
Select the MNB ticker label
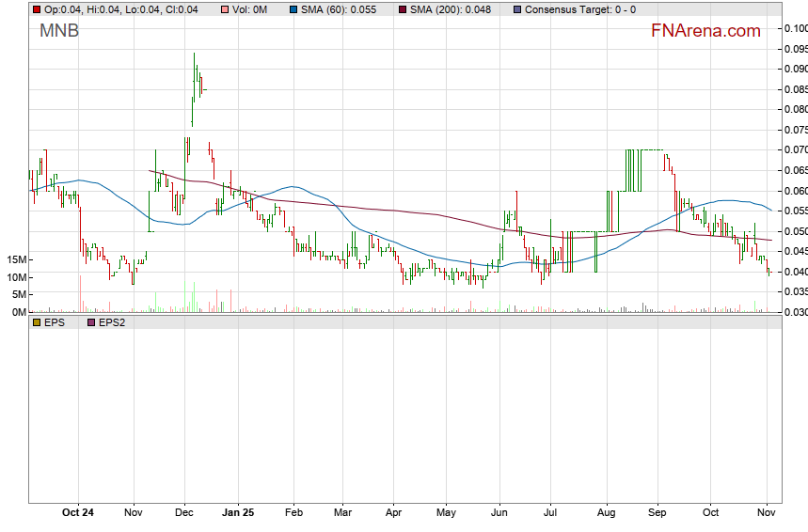pyautogui.click(x=59, y=31)
